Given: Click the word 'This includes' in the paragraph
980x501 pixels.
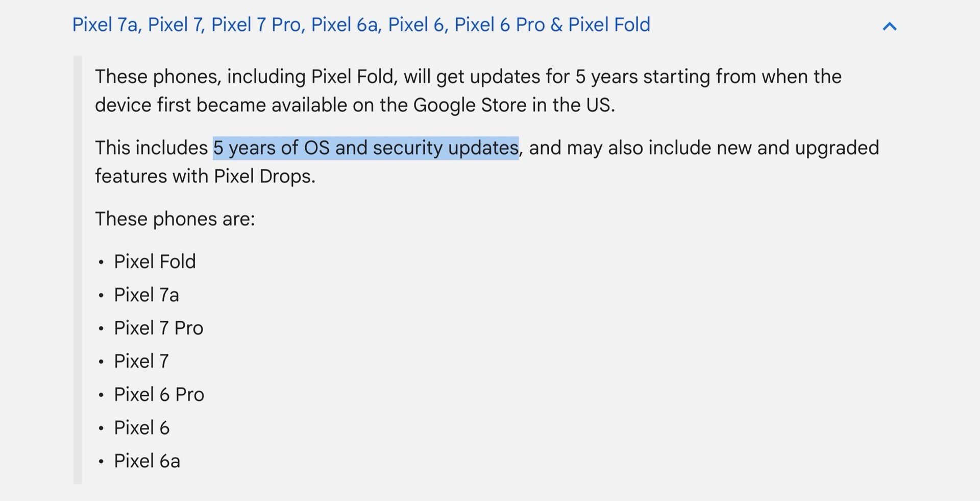Looking at the screenshot, I should pyautogui.click(x=151, y=148).
